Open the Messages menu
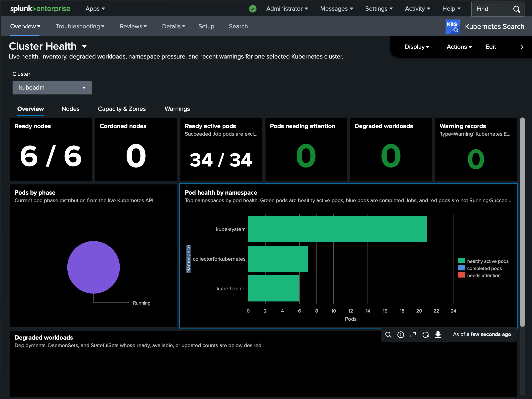The width and height of the screenshot is (532, 399). click(x=336, y=9)
